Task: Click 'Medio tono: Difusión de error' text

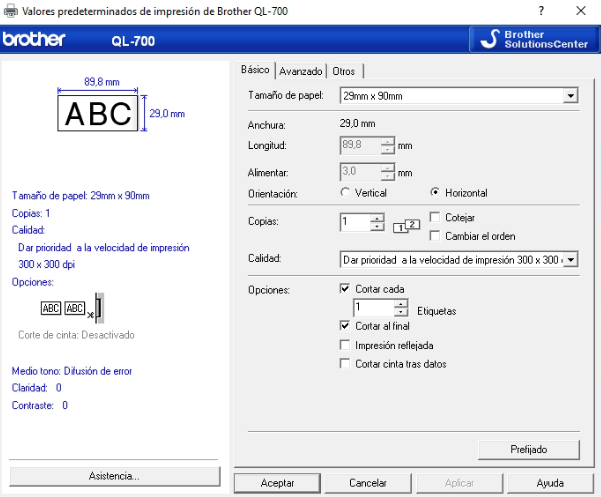Action: 72,371
